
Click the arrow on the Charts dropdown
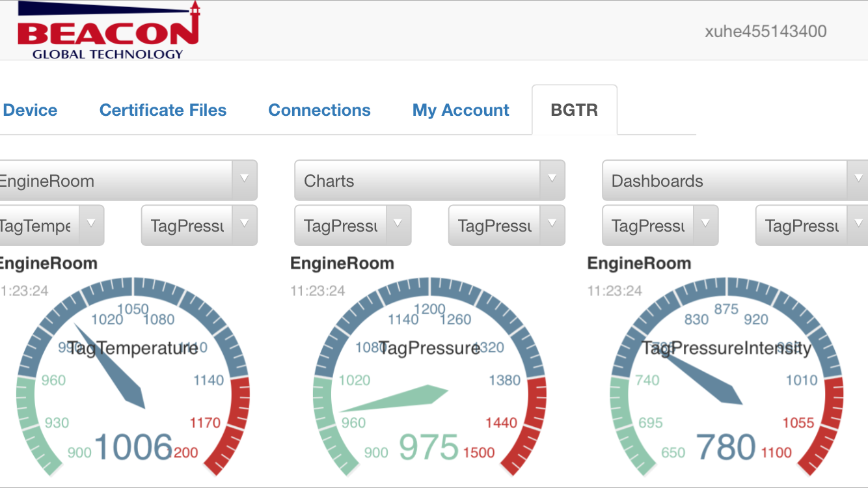click(552, 180)
